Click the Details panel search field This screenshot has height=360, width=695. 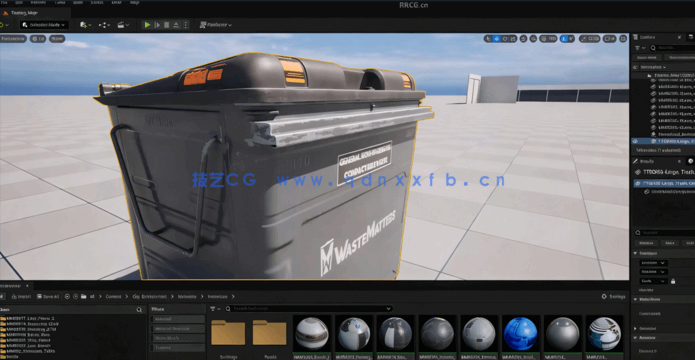pos(664,232)
